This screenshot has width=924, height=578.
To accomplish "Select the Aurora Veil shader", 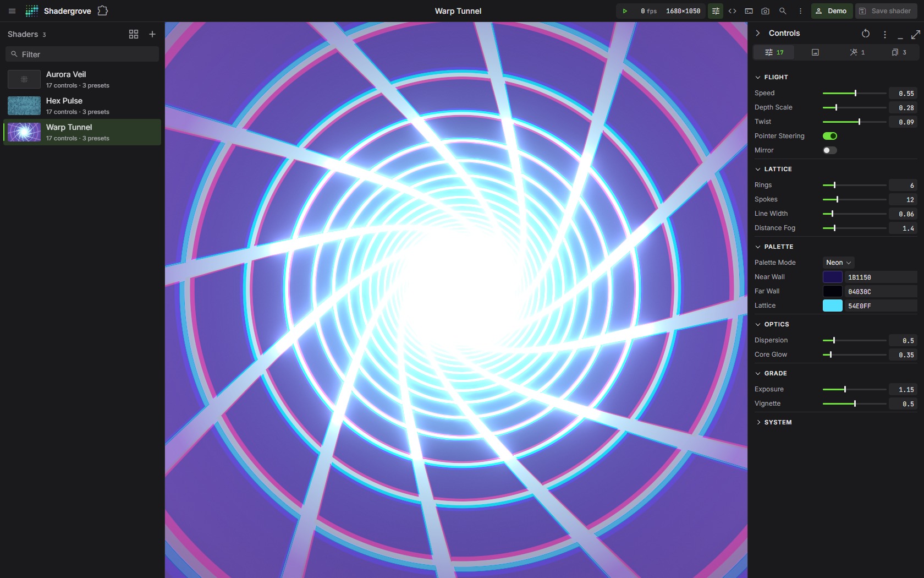I will point(82,79).
